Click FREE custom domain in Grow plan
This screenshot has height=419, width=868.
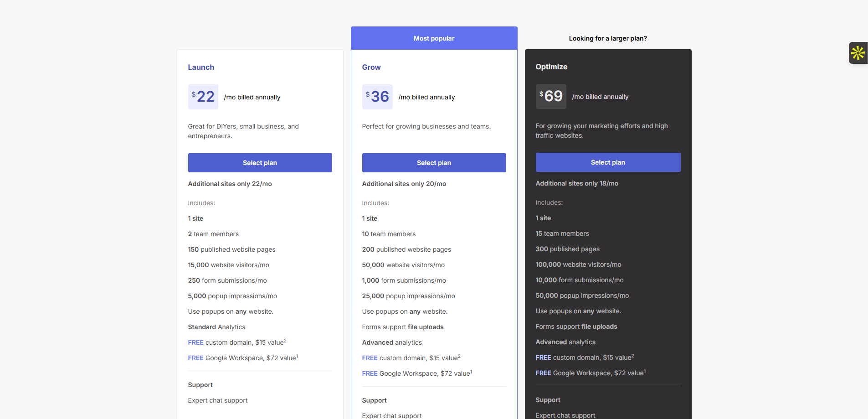pyautogui.click(x=411, y=358)
